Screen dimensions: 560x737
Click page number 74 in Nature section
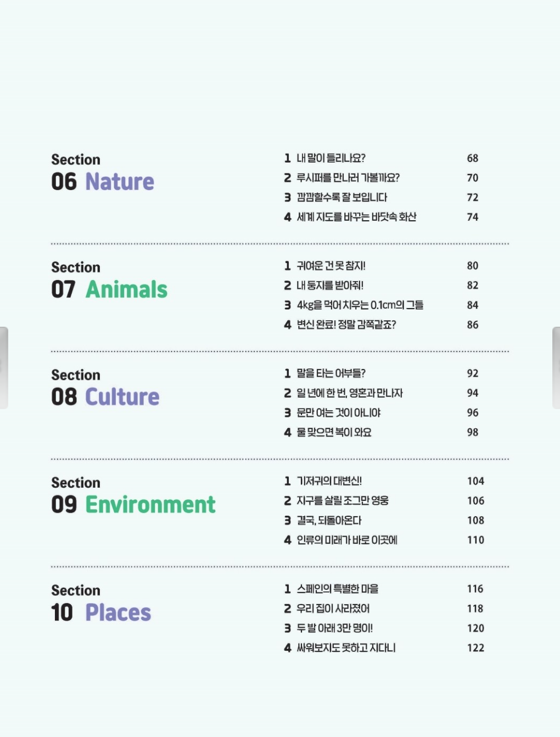click(x=472, y=217)
